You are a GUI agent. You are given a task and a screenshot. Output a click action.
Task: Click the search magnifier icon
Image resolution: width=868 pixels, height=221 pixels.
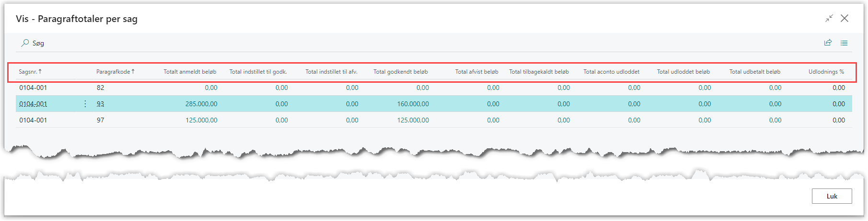25,43
